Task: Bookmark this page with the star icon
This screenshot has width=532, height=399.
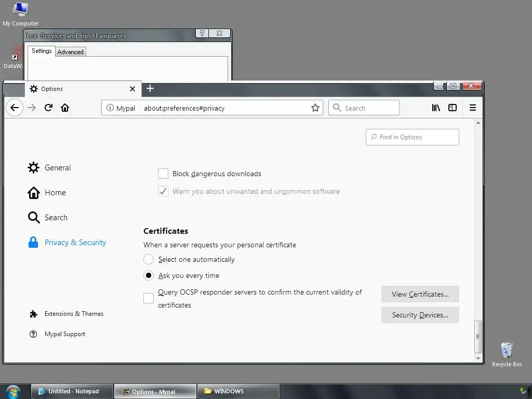Action: [x=315, y=108]
